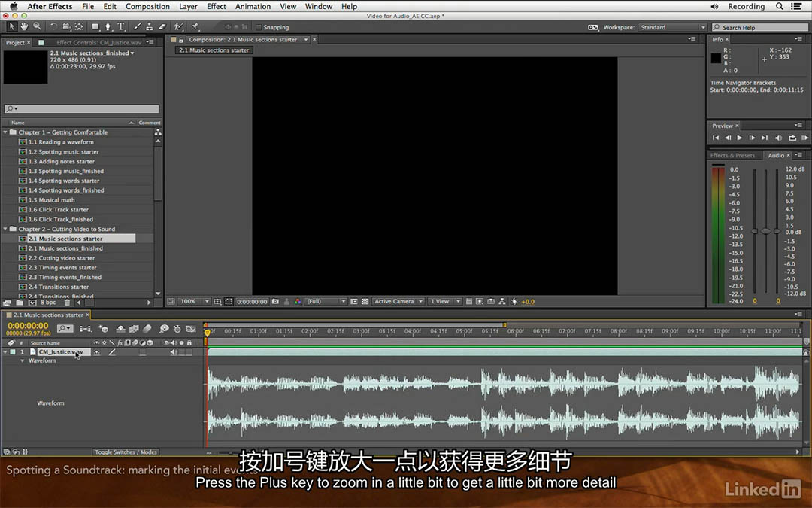Toggle the hide shy layers switch
The image size is (812, 508).
pyautogui.click(x=120, y=329)
